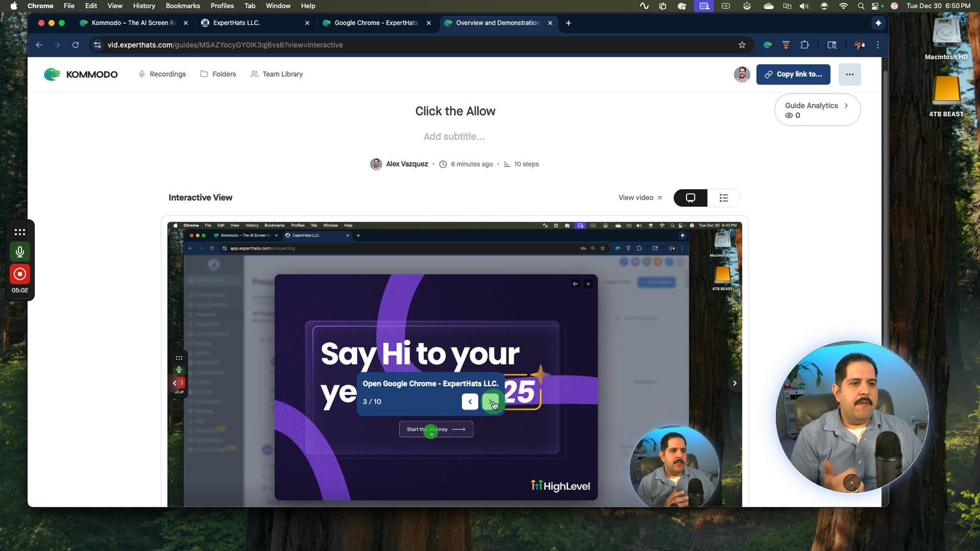Toggle the microphone in recorder widget
980x551 pixels.
tap(20, 252)
